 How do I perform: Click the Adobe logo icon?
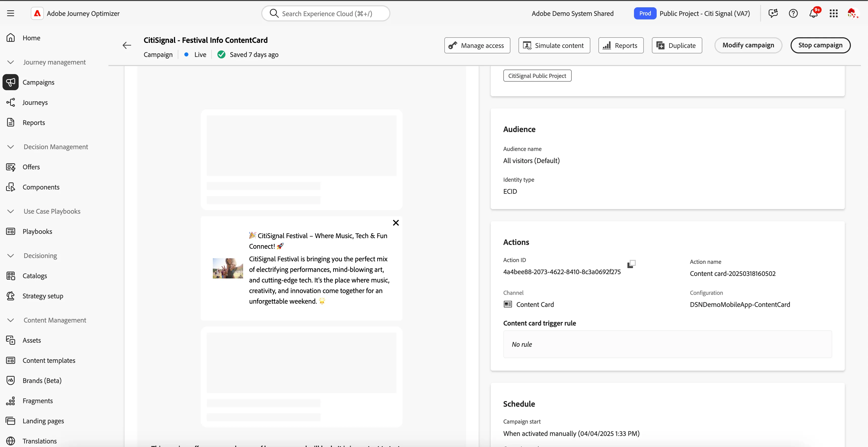tap(37, 13)
